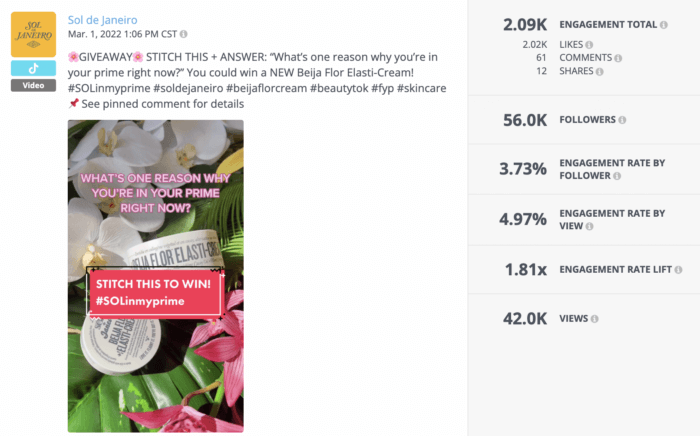700x436 pixels.
Task: Click the Engagement Rate by Follower info icon
Action: [x=620, y=175]
